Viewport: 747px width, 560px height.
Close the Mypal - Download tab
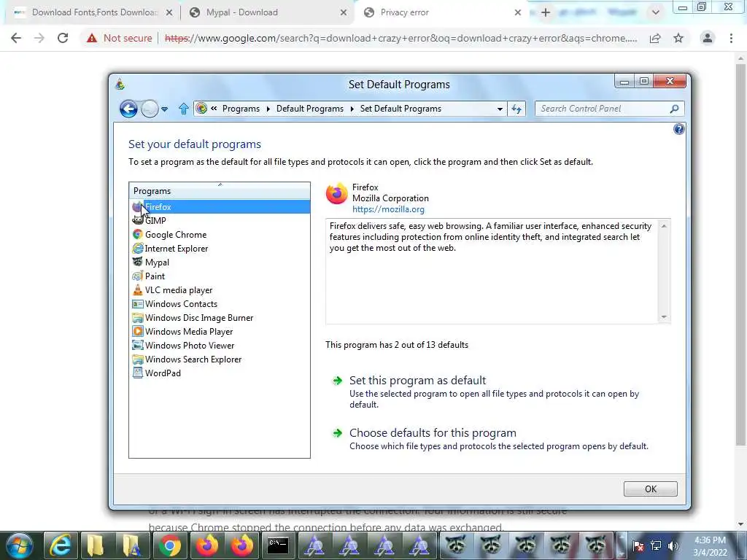(344, 13)
